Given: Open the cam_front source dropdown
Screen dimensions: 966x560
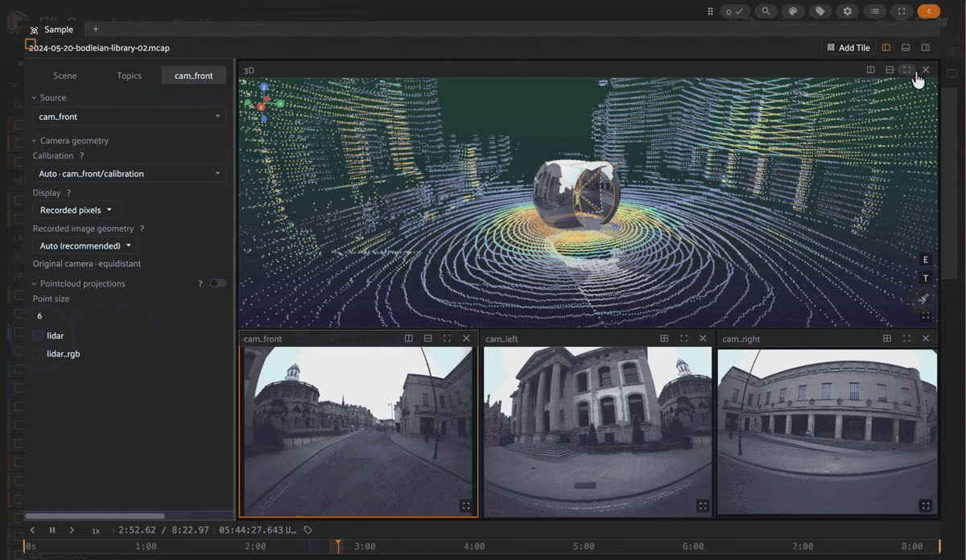Looking at the screenshot, I should pos(129,117).
